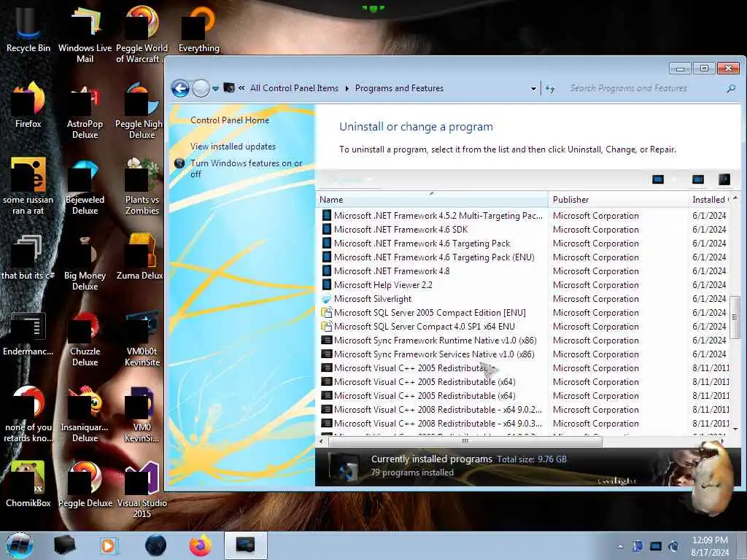Select the Chuzzle Deluxe desktop icon

(85, 338)
